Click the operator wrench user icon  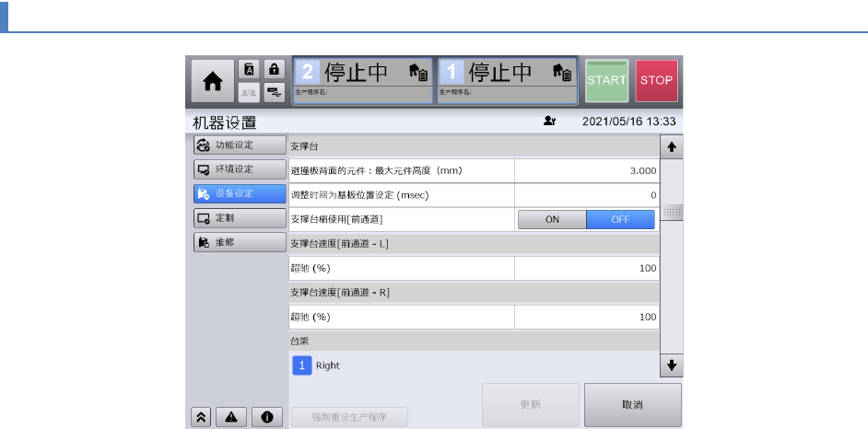pos(549,122)
